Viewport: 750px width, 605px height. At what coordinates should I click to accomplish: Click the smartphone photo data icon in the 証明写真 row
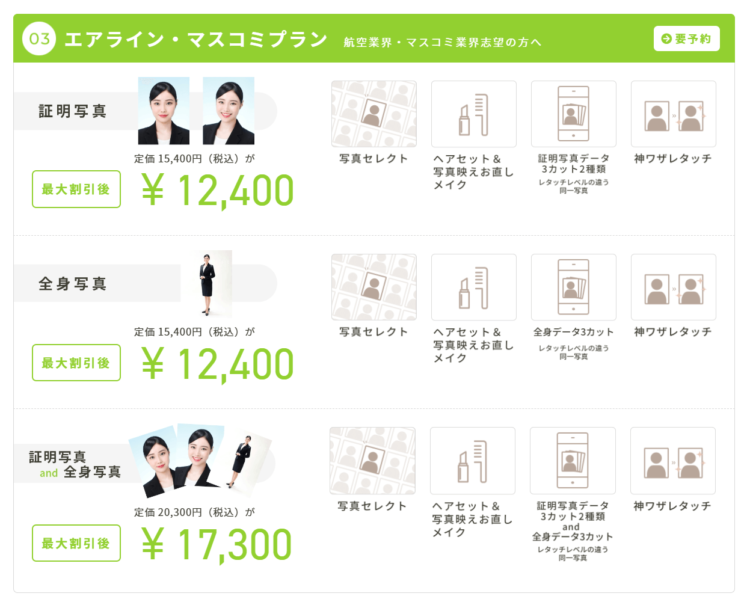click(574, 114)
